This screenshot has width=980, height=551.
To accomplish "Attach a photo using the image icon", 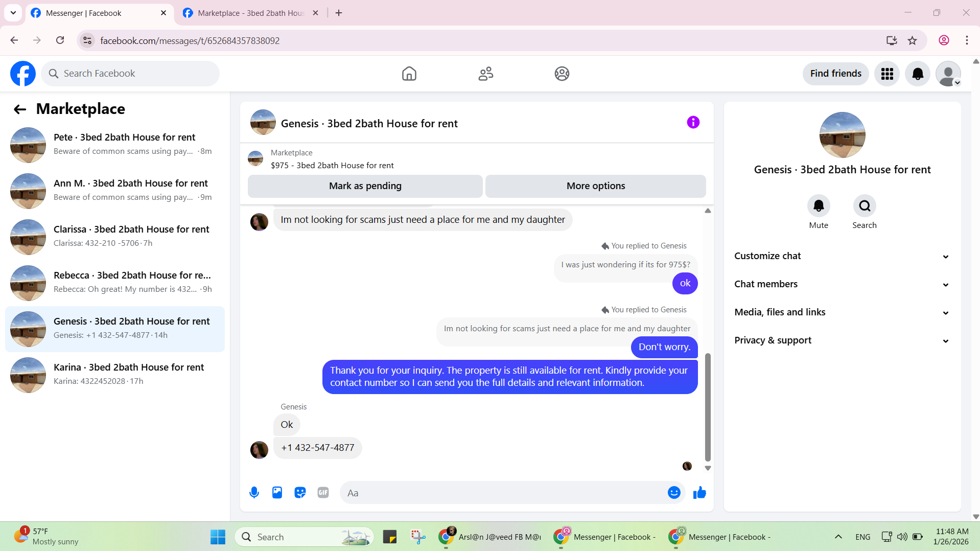I will pos(277,493).
